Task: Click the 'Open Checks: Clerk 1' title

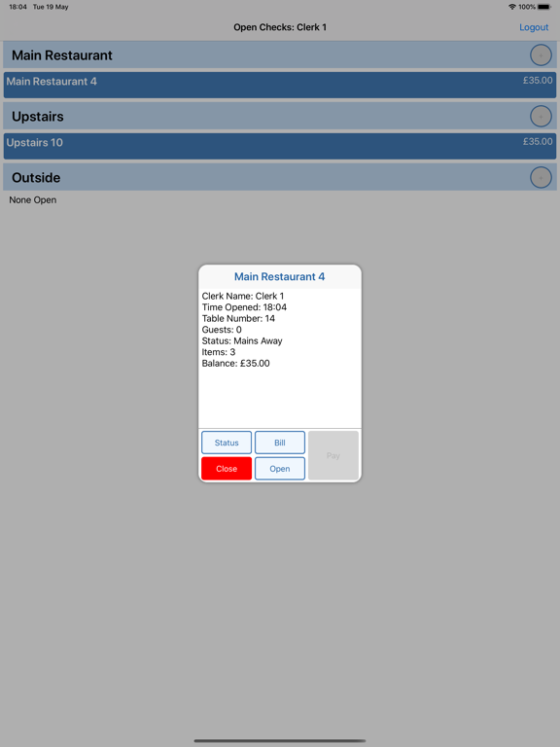Action: (280, 27)
